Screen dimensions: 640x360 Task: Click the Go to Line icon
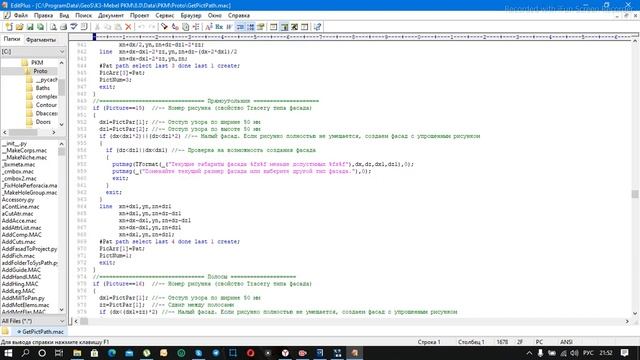(x=196, y=27)
